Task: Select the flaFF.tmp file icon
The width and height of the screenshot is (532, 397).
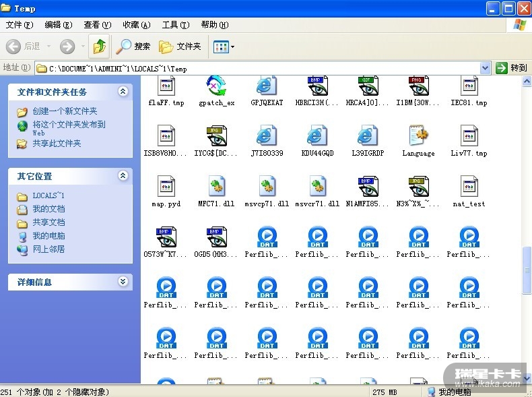Action: coord(166,86)
